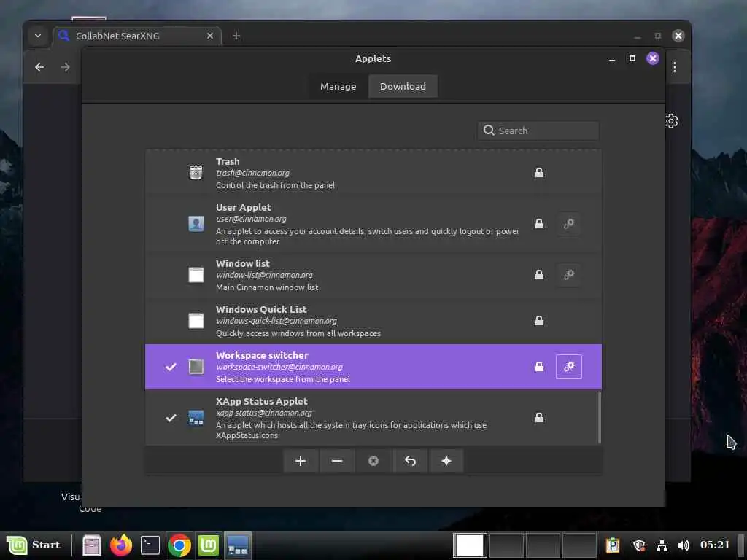Select the User Applet name

pyautogui.click(x=244, y=208)
